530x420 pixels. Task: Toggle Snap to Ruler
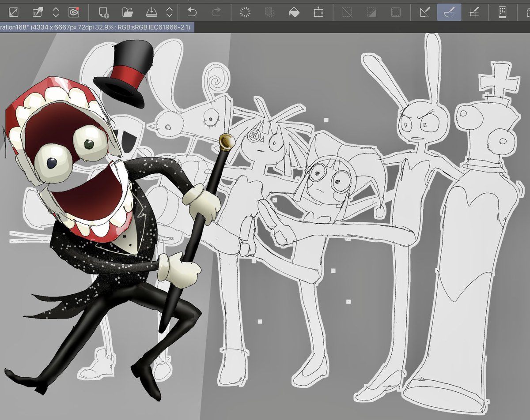tap(425, 12)
